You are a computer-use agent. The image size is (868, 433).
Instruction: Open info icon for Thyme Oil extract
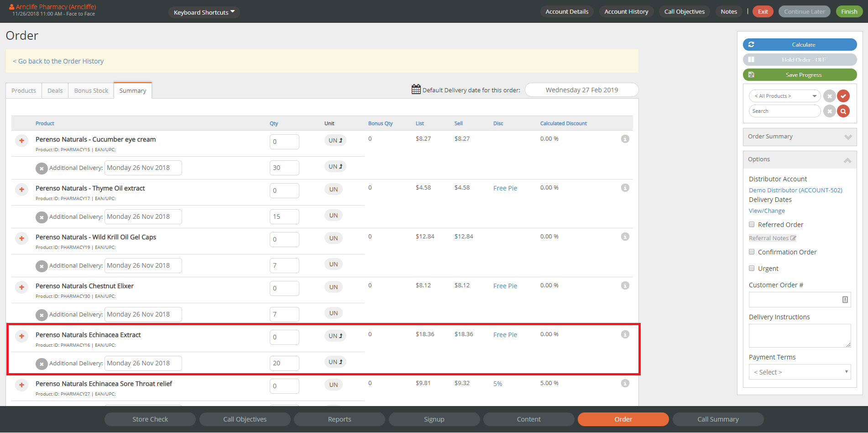[625, 188]
